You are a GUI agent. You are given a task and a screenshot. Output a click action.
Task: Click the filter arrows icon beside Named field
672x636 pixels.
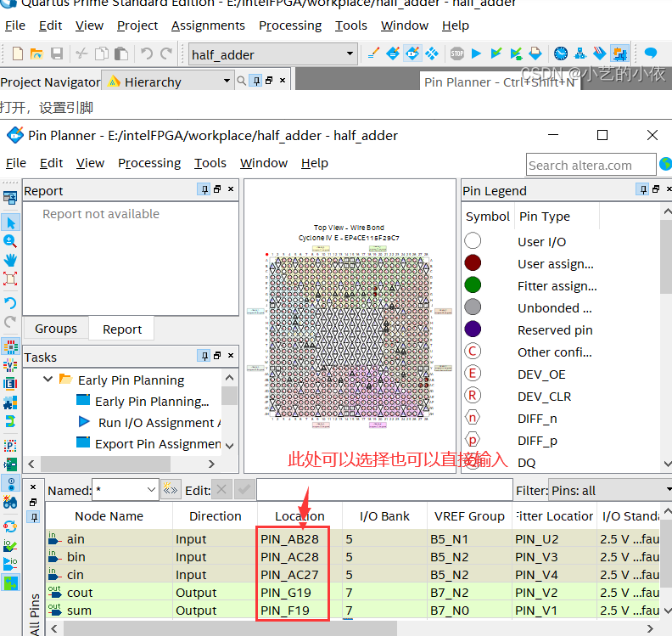pyautogui.click(x=171, y=490)
